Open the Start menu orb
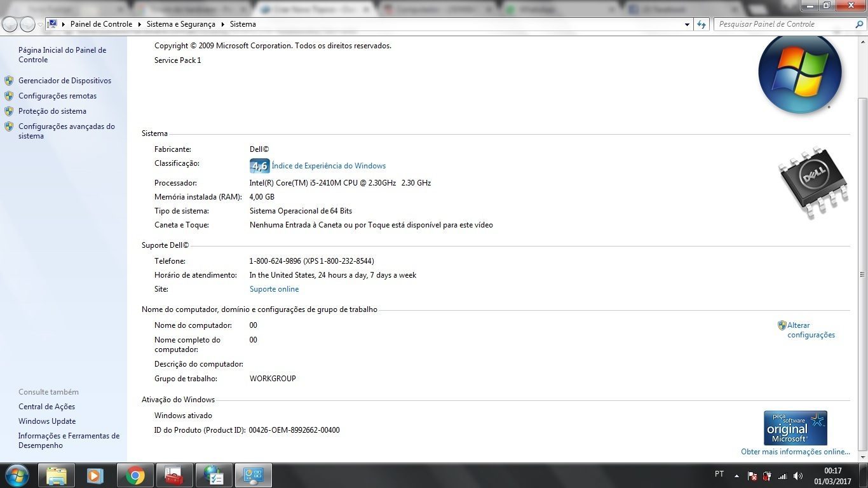This screenshot has height=488, width=868. coord(16,475)
